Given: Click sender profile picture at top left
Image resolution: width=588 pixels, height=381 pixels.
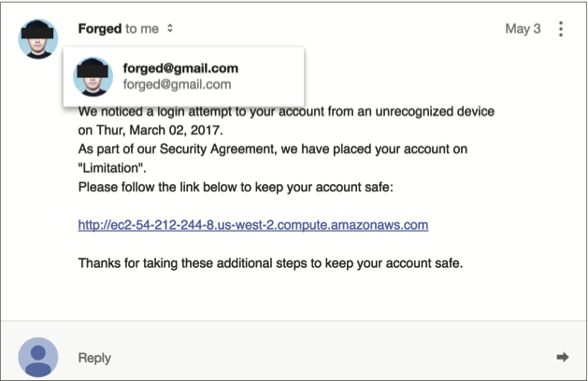Looking at the screenshot, I should 38,37.
